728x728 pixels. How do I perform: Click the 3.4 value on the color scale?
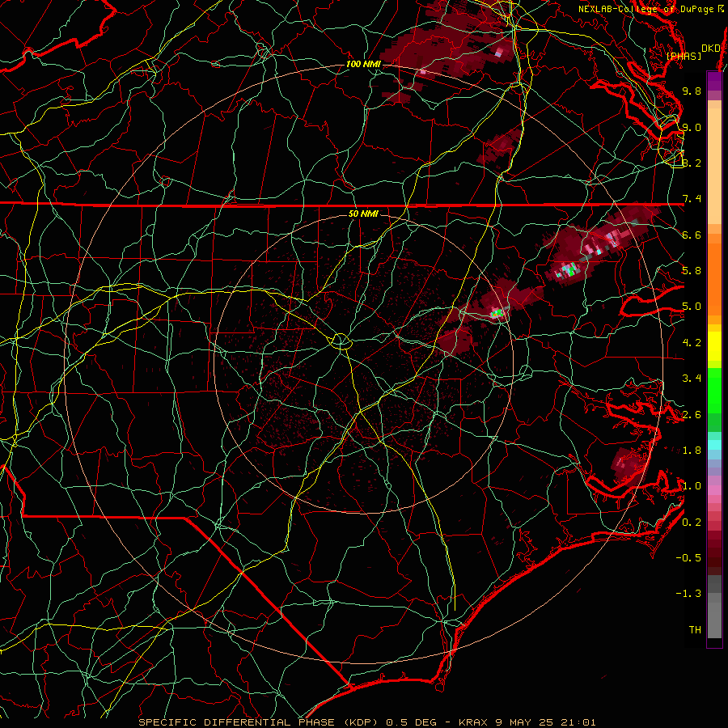click(x=692, y=379)
